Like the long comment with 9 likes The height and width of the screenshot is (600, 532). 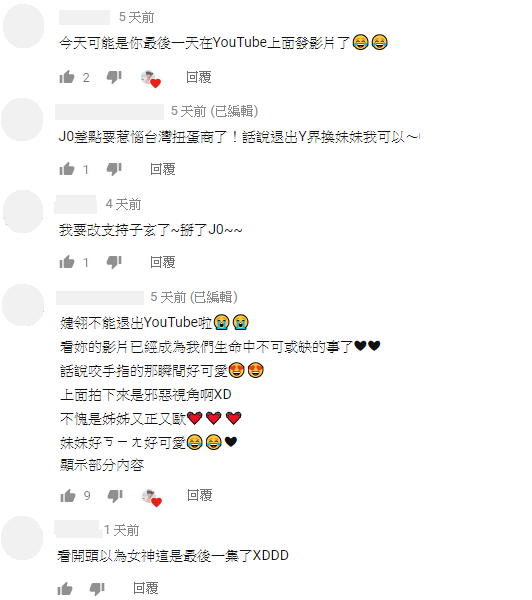pos(68,495)
